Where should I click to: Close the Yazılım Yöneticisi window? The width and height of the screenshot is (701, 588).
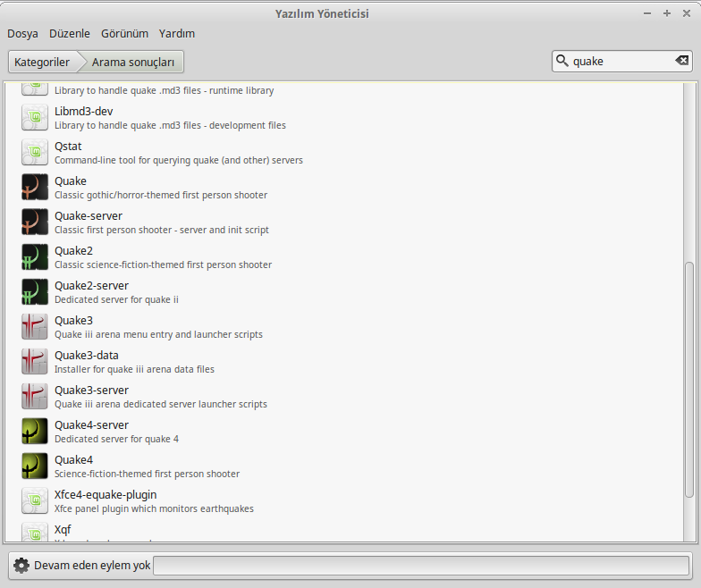point(687,13)
